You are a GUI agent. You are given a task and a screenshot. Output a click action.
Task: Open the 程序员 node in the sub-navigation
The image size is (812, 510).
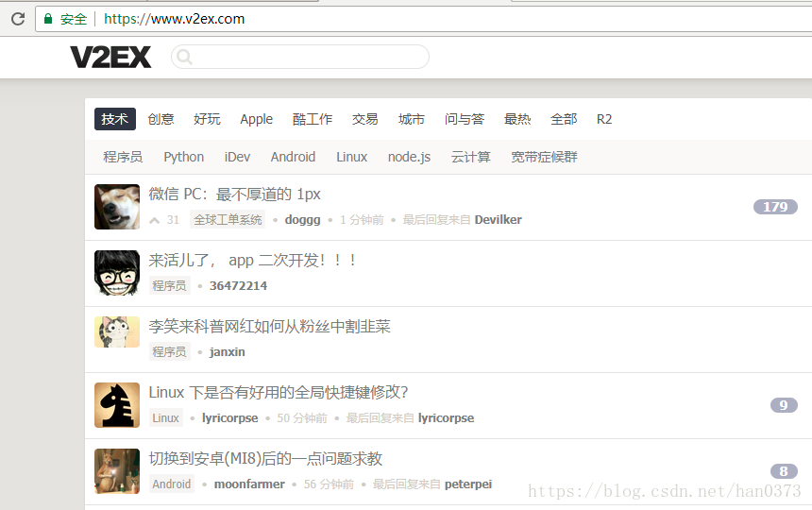point(123,157)
